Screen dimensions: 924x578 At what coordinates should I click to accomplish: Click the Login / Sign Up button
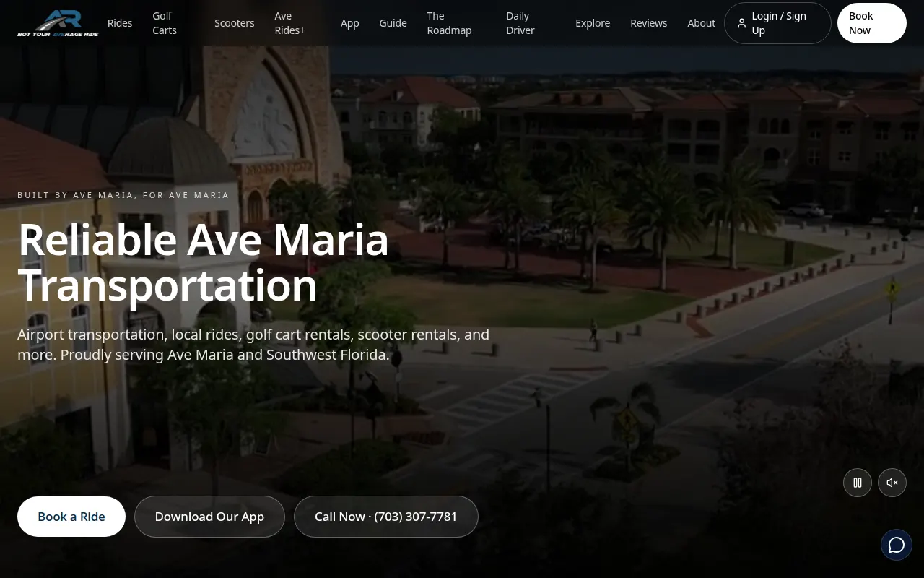(x=777, y=23)
